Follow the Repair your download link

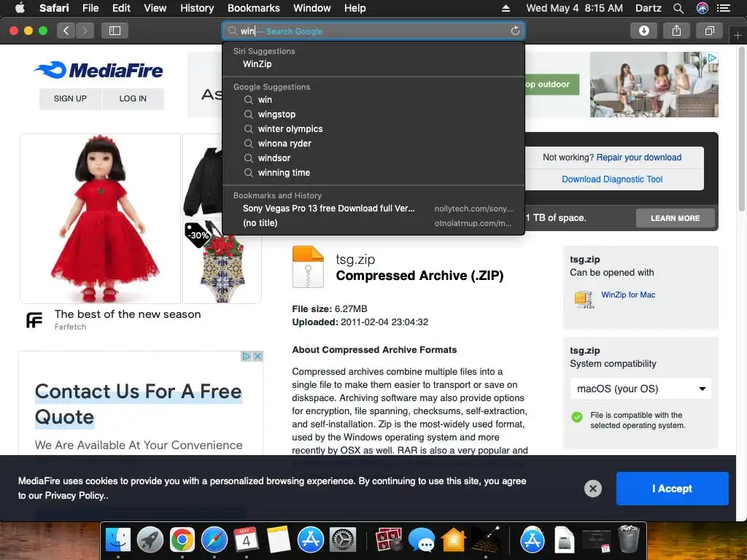click(639, 157)
